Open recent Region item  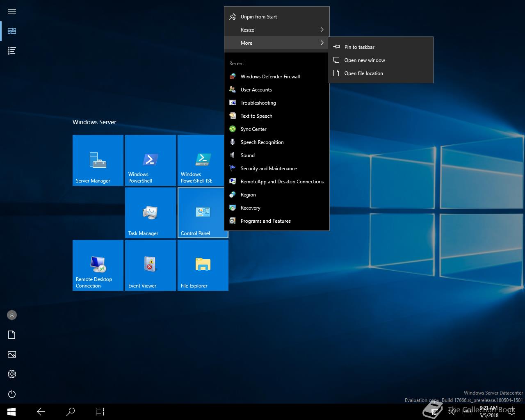click(277, 195)
